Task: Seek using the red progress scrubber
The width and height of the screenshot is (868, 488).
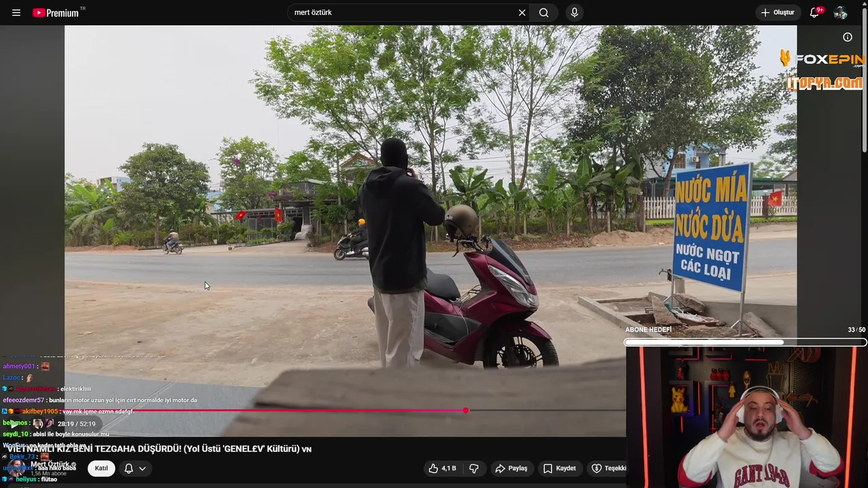Action: click(466, 410)
